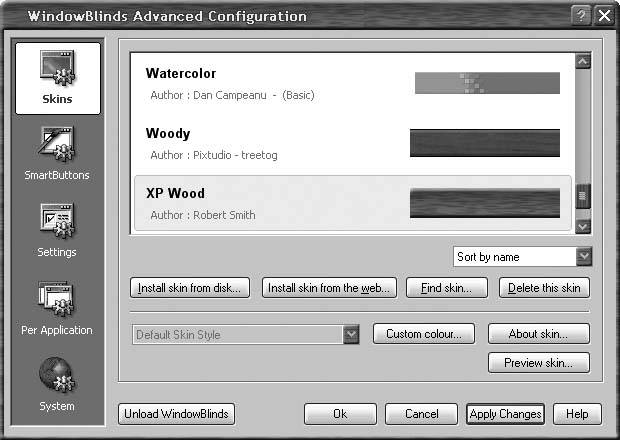Click the Help button
The width and height of the screenshot is (620, 440).
point(577,414)
